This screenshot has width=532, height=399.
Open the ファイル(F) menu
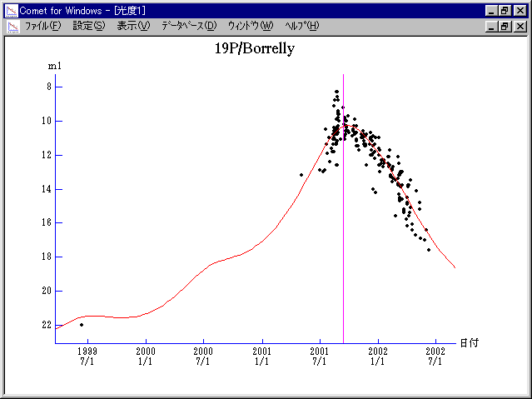point(43,26)
